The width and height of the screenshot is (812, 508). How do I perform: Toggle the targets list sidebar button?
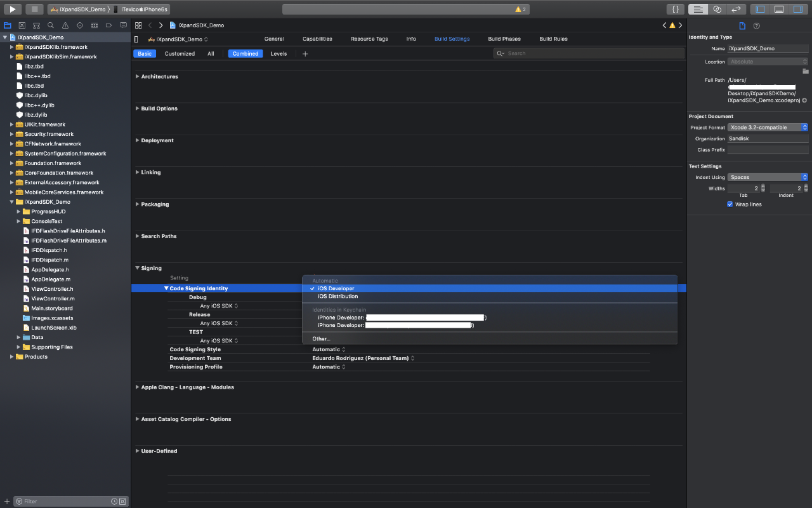(x=136, y=39)
